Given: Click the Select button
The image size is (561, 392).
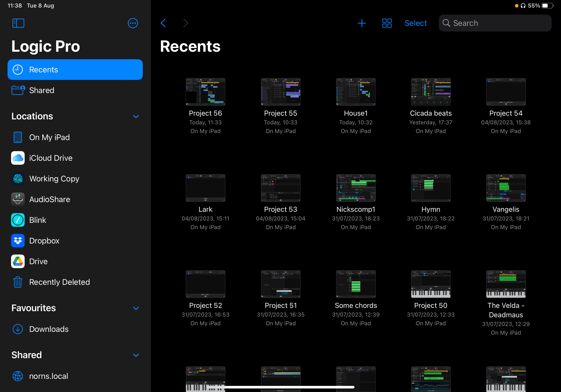Looking at the screenshot, I should coord(415,23).
